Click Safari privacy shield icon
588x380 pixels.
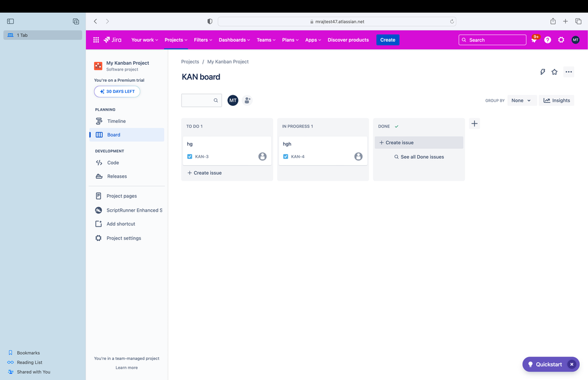click(210, 21)
